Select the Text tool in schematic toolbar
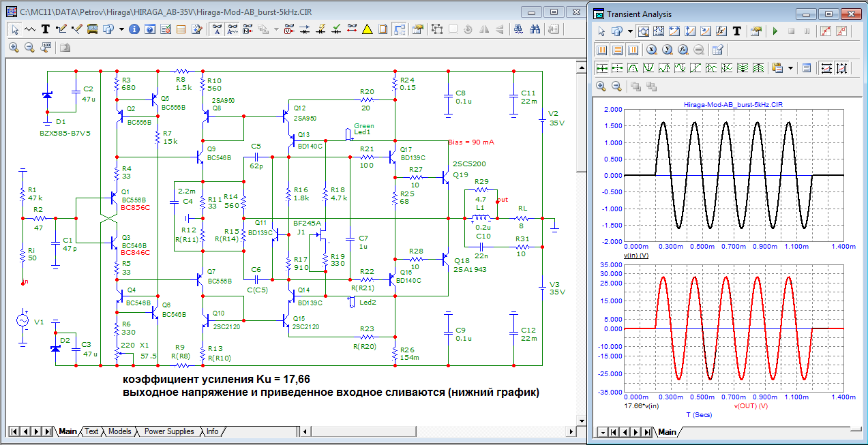The width and height of the screenshot is (868, 445). (x=46, y=29)
